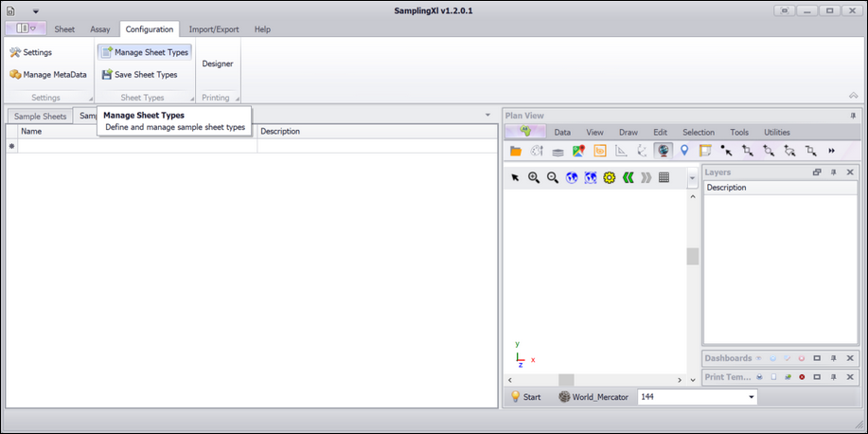This screenshot has height=434, width=868.
Task: Select the circle selection tool icon
Action: (x=769, y=151)
